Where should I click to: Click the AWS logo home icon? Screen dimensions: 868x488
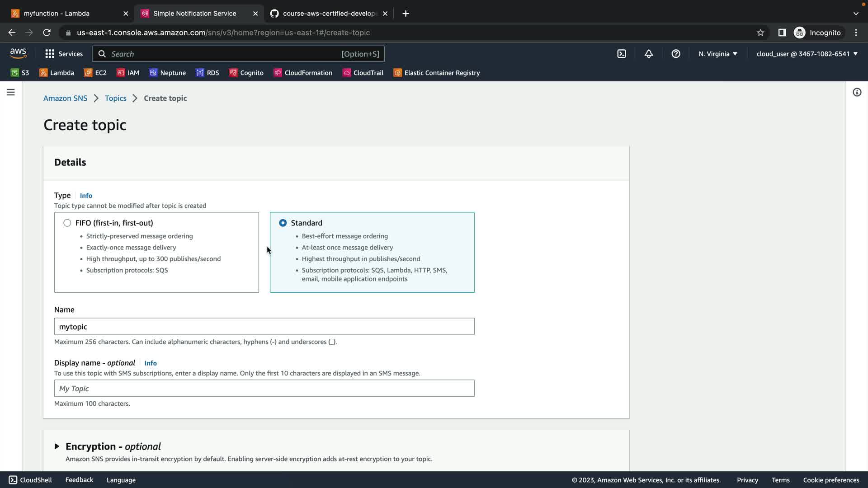pyautogui.click(x=18, y=53)
